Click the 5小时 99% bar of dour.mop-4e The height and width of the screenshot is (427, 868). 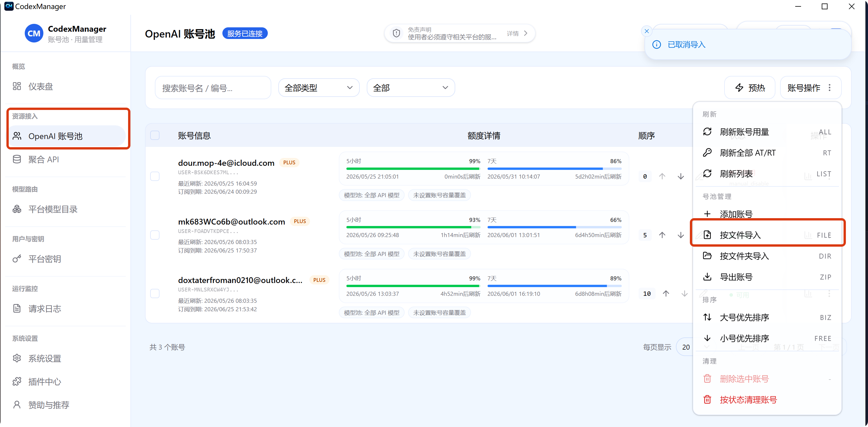coord(413,168)
